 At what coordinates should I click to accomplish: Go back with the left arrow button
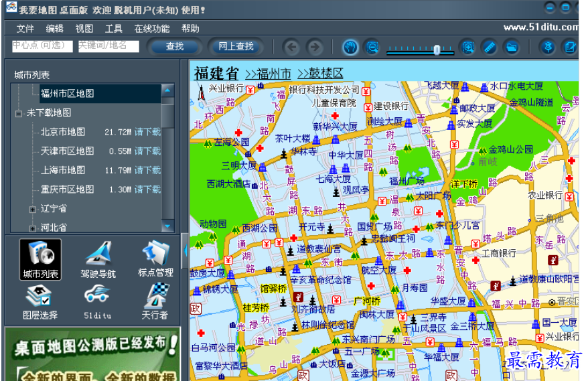click(291, 48)
